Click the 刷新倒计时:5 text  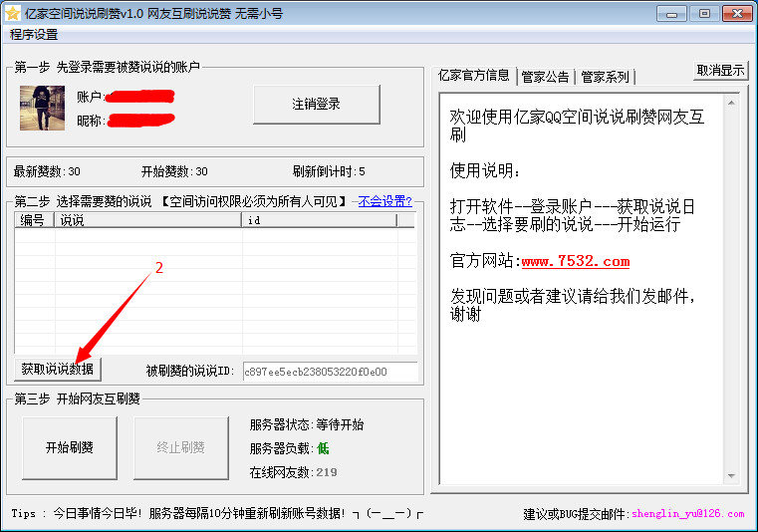329,171
